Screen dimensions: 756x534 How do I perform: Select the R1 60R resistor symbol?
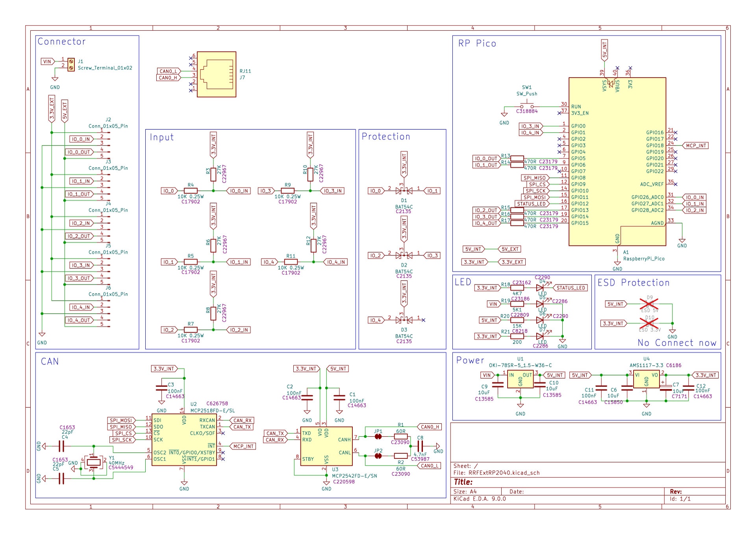click(401, 436)
